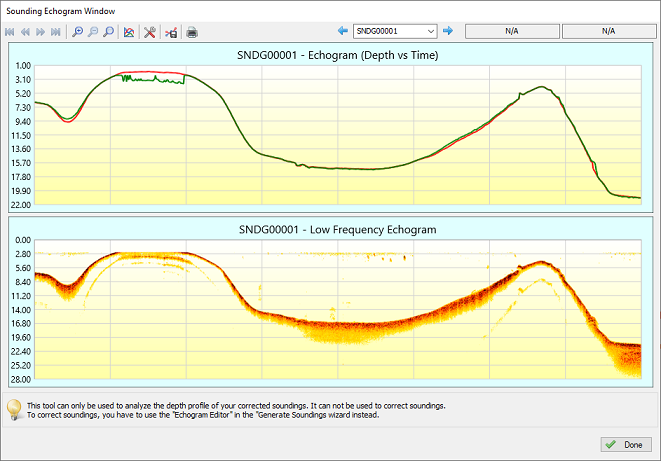
Task: Go to previous sounding with left arrow
Action: [x=343, y=31]
